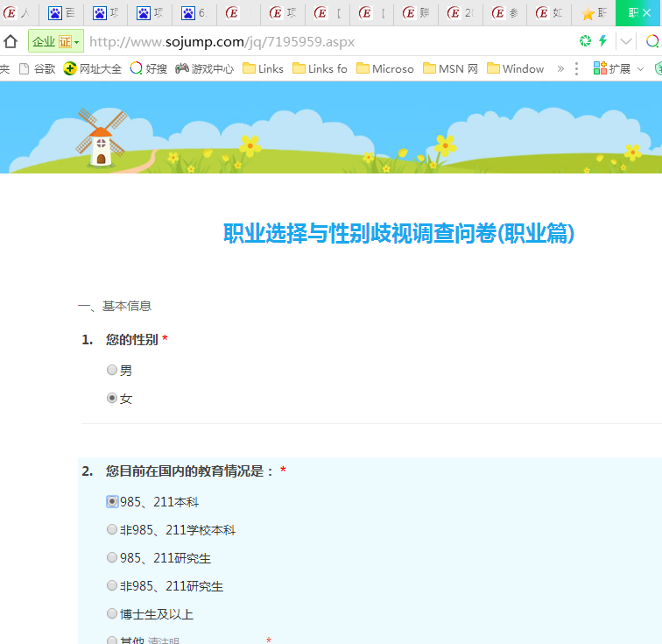Click the colorful search icon beside address bar
Image resolution: width=662 pixels, height=644 pixels.
click(652, 41)
